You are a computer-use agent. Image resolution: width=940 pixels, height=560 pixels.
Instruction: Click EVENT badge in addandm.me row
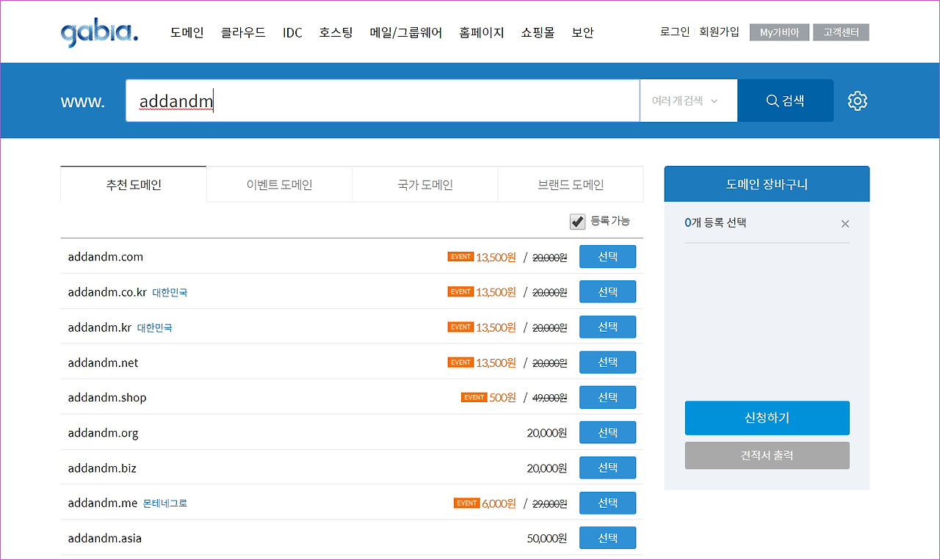coord(467,503)
